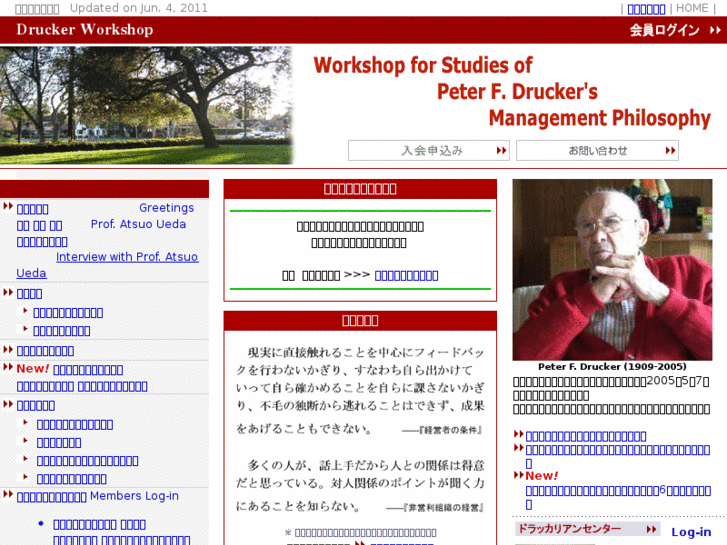Open the お問い合わせ contact button
The width and height of the screenshot is (727, 545).
(597, 150)
